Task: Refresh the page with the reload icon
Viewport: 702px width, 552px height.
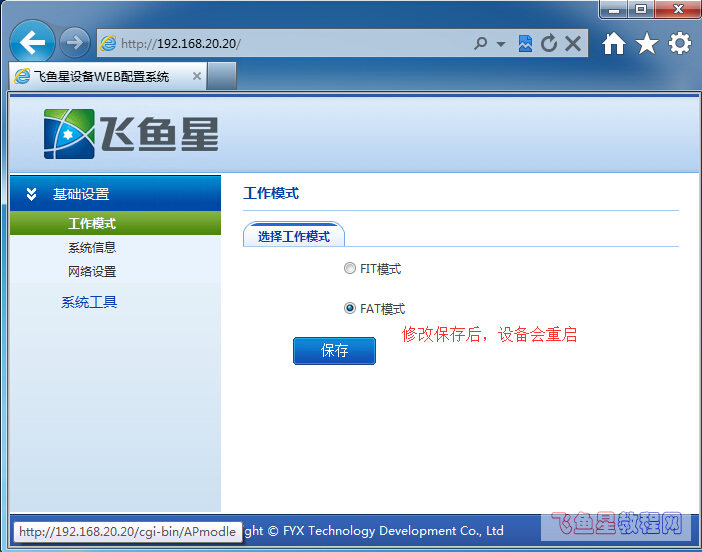Action: click(549, 43)
